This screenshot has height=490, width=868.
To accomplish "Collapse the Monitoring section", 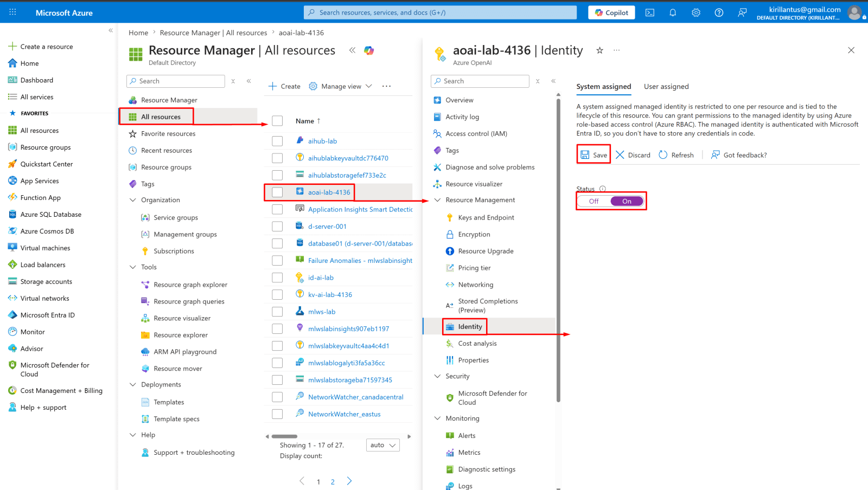I will pos(437,418).
